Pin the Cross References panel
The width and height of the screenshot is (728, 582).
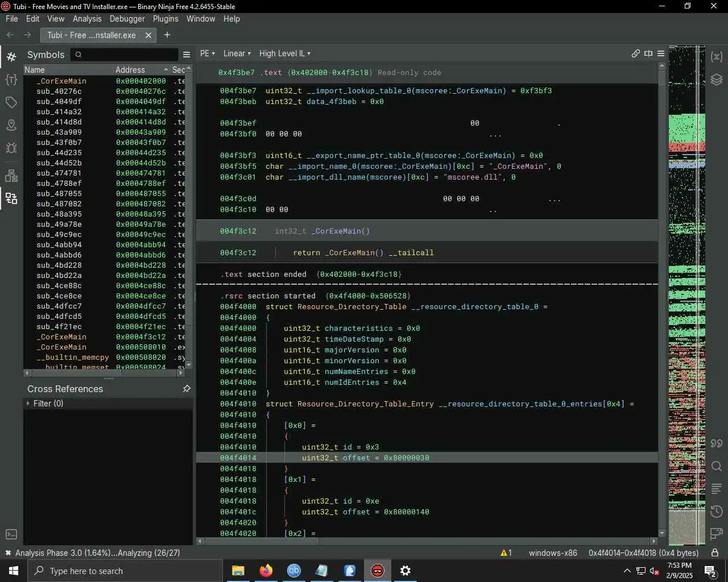click(187, 389)
